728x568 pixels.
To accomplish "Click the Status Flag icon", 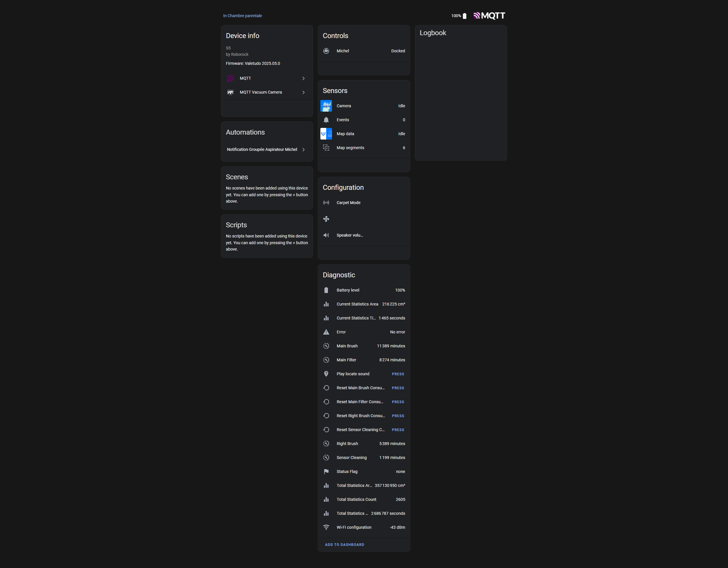I will (326, 472).
